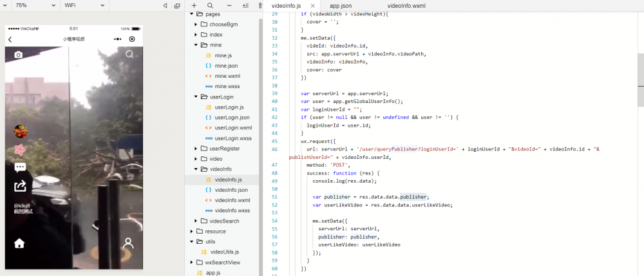The width and height of the screenshot is (644, 276).
Task: Switch to the app.json tab
Action: coord(341,6)
